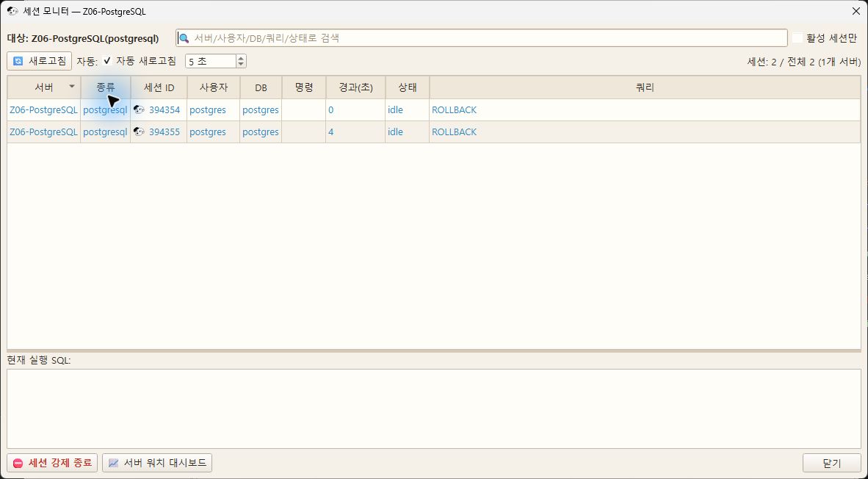Viewport: 868px width, 479px height.
Task: Open the 서버 워치 대시보드
Action: pos(157,463)
